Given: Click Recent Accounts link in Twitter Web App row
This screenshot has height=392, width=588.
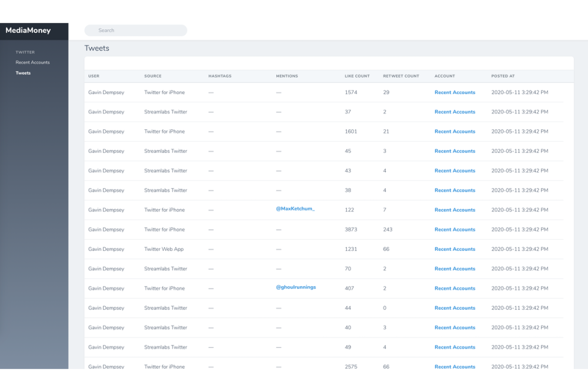Looking at the screenshot, I should [455, 249].
